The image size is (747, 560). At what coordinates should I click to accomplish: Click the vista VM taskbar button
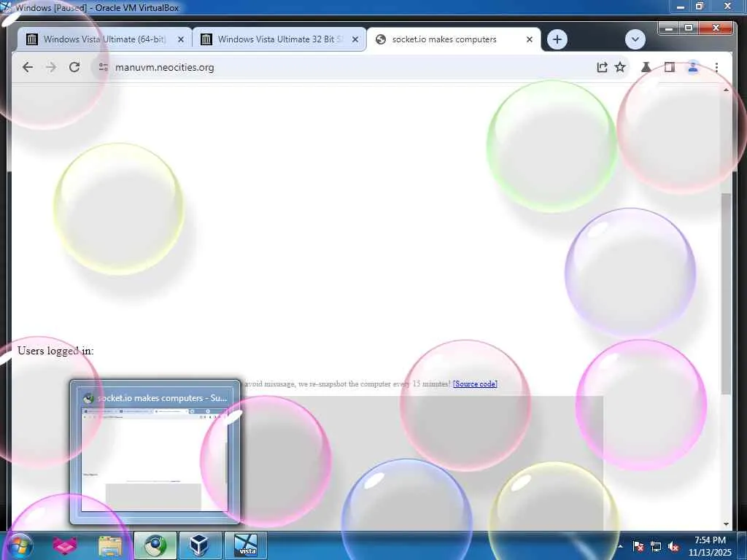pyautogui.click(x=246, y=545)
